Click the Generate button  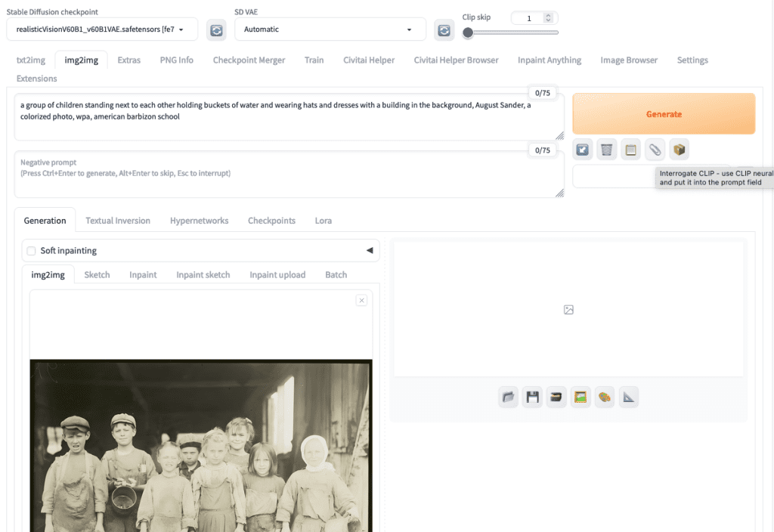(x=664, y=113)
